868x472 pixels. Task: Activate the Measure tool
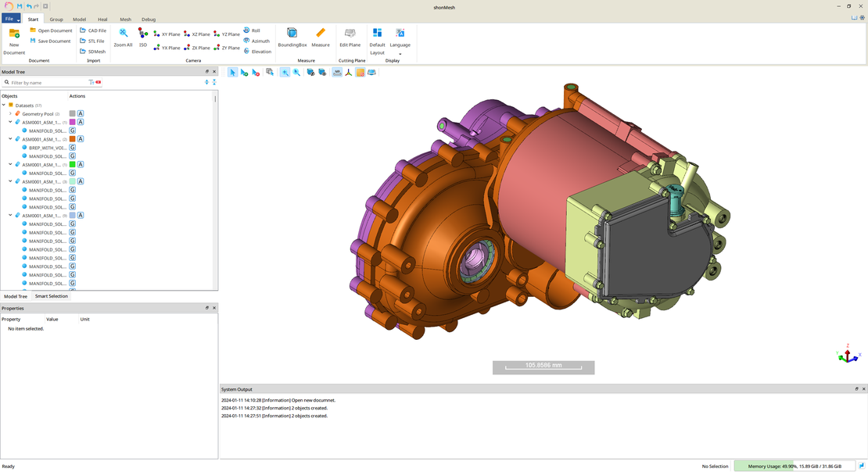pyautogui.click(x=320, y=38)
